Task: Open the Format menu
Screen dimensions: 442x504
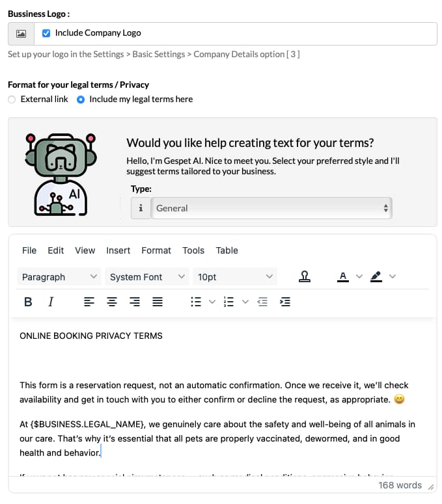Action: click(156, 250)
